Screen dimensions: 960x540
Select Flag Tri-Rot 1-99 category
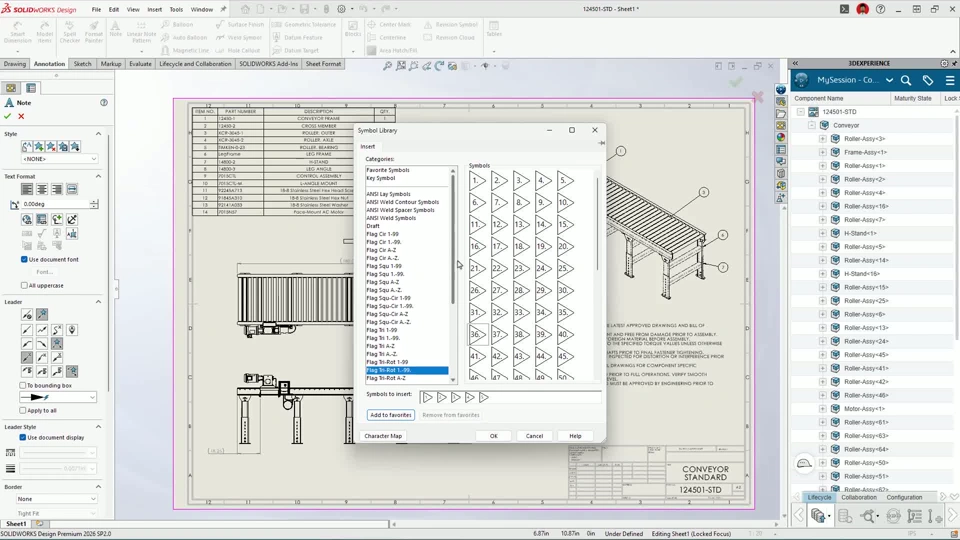(x=387, y=362)
